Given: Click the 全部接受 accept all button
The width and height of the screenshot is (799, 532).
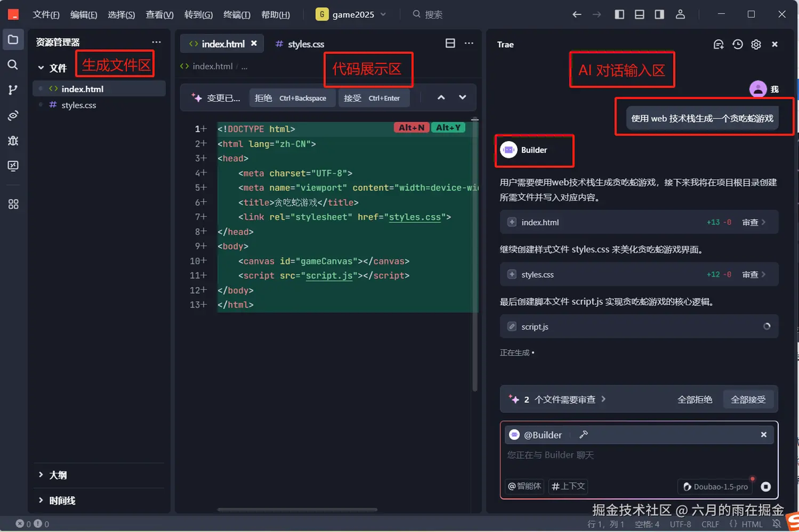Looking at the screenshot, I should coord(748,399).
